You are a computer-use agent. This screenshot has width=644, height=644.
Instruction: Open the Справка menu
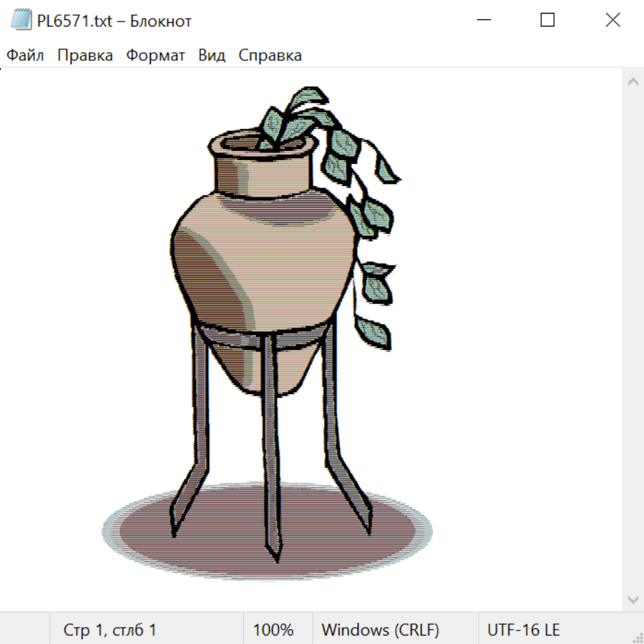270,56
